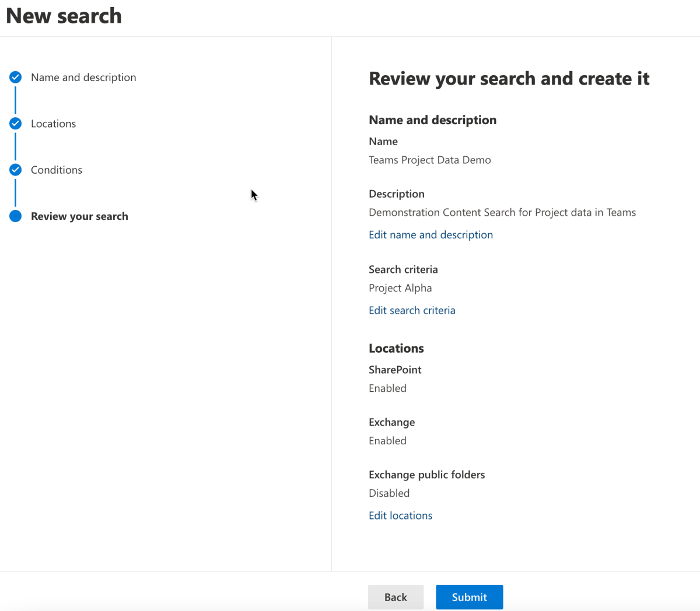This screenshot has width=700, height=611.
Task: Click the Search criteria value Project Alpha
Action: coord(400,287)
